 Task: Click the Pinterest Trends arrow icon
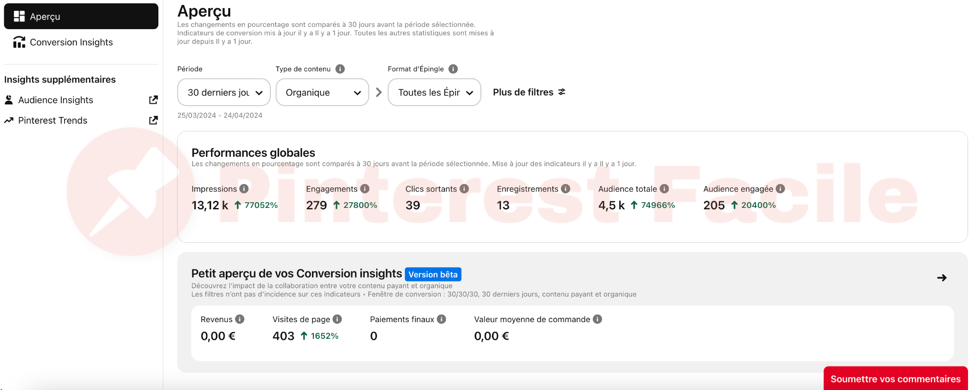(x=9, y=120)
